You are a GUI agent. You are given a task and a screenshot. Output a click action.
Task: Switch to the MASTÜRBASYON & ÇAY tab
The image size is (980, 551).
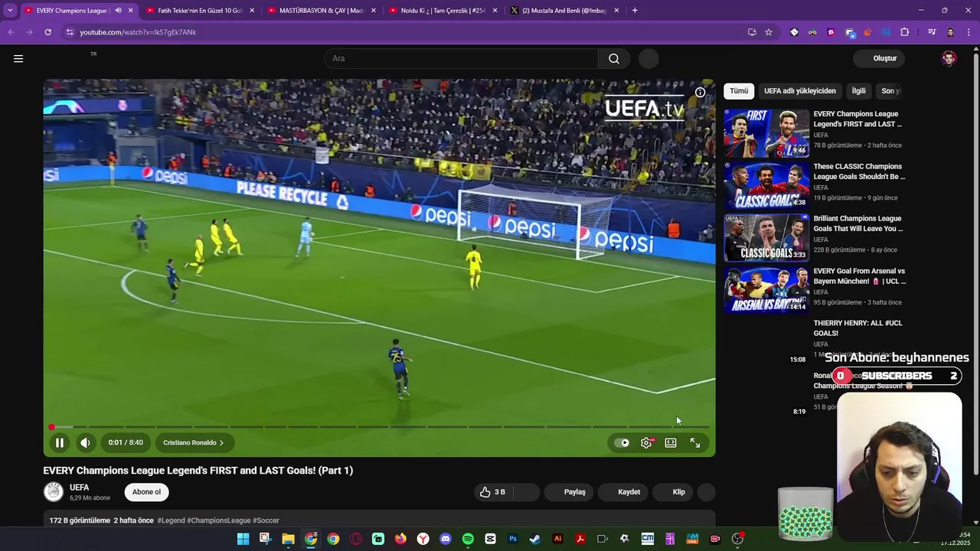319,11
